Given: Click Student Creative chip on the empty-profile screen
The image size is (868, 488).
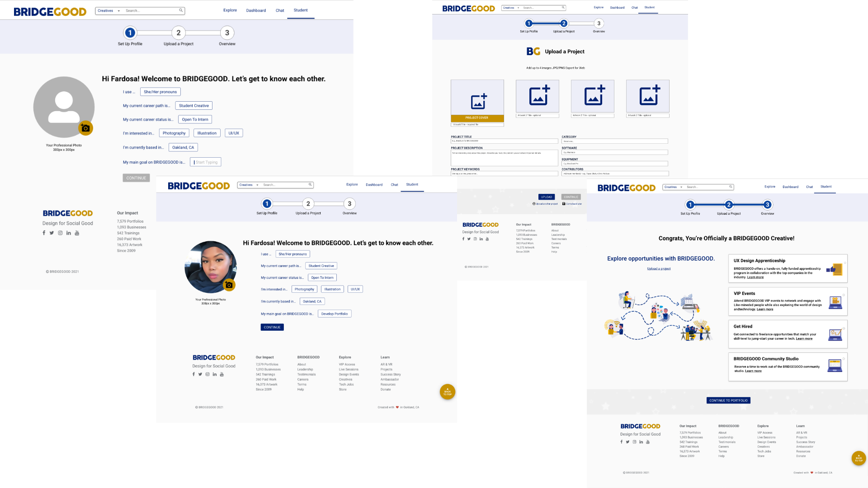Looking at the screenshot, I should click(194, 106).
